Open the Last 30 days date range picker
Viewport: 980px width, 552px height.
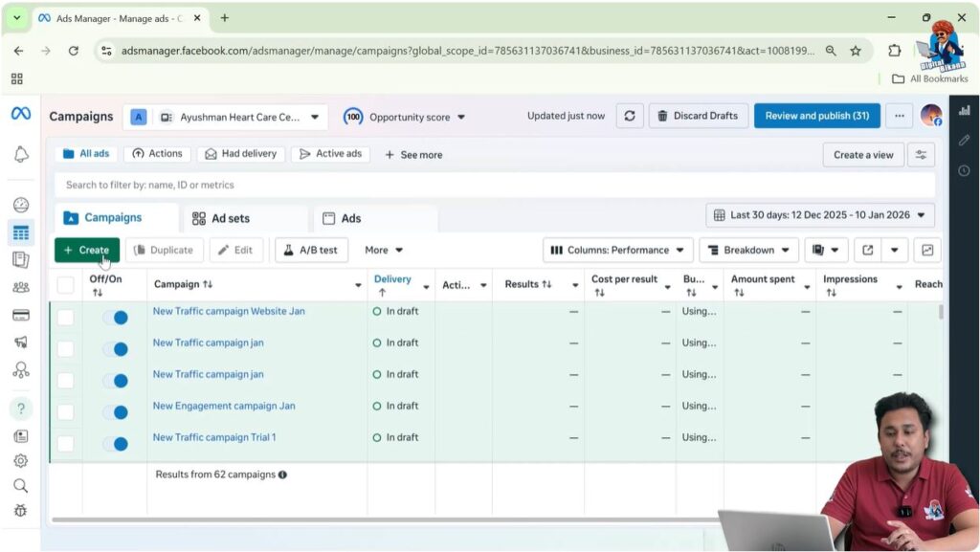821,214
